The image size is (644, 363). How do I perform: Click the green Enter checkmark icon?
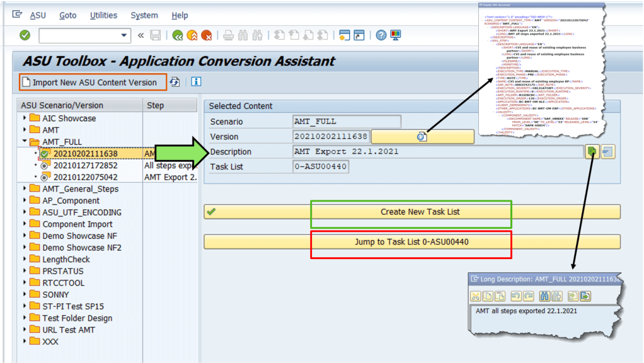25,35
